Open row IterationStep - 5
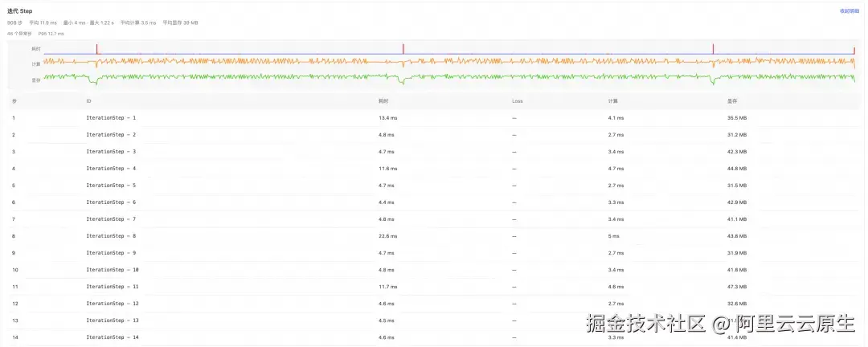 (433, 186)
